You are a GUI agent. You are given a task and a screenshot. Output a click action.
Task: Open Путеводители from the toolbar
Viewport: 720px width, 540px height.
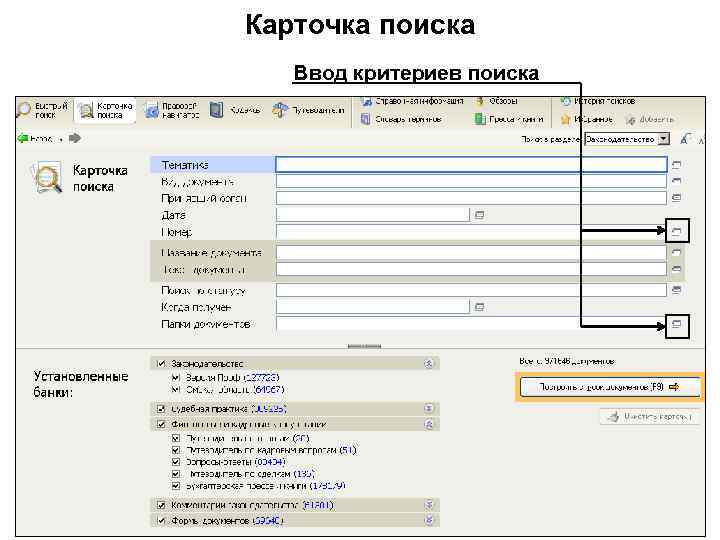pos(308,110)
